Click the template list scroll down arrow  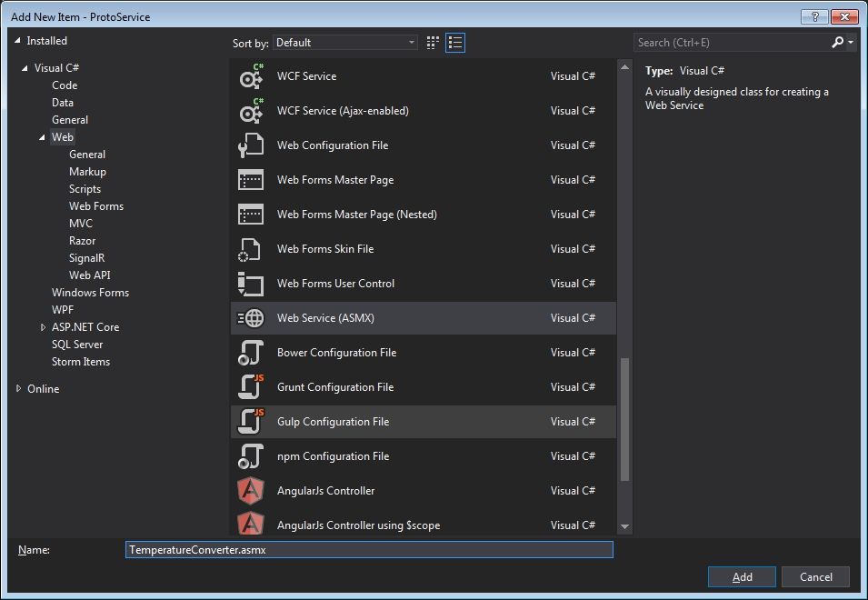[x=625, y=527]
